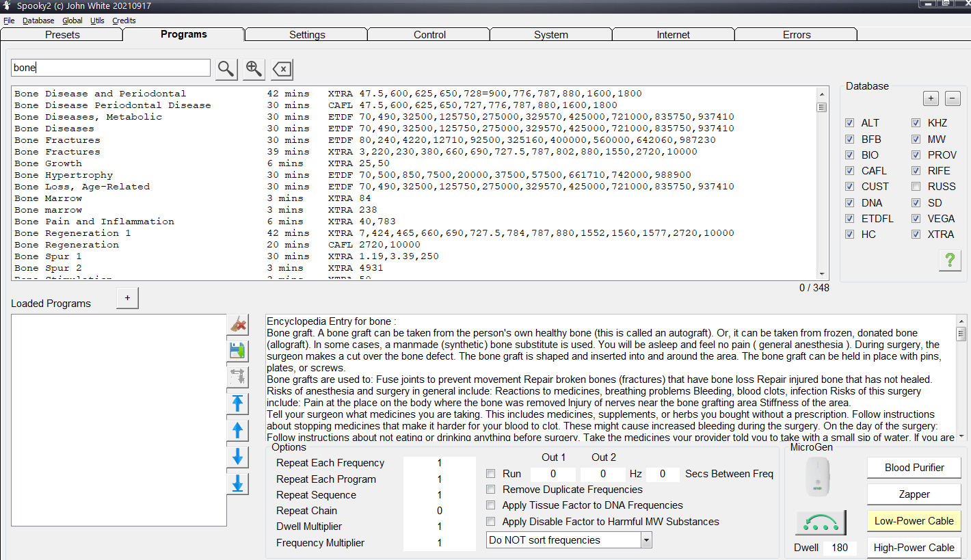This screenshot has height=560, width=971.
Task: Click the plus button beside Loaded Programs
Action: point(127,298)
